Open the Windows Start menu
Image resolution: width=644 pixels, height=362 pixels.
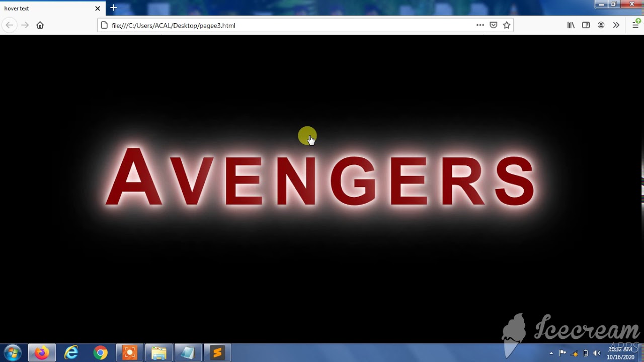(13, 353)
